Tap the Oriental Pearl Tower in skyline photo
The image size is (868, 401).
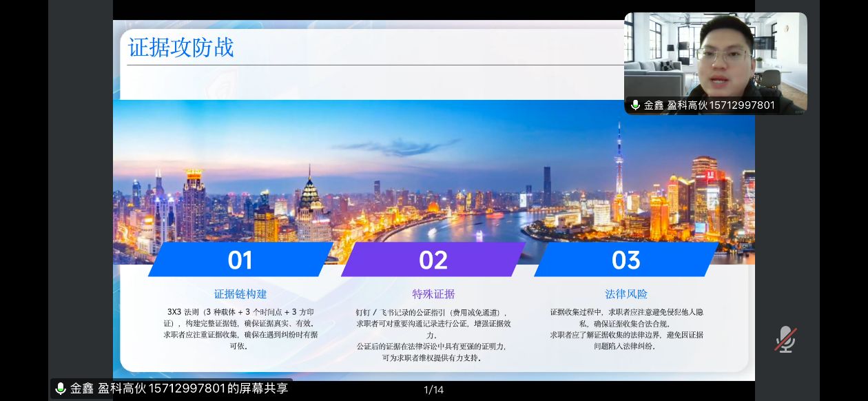619,165
